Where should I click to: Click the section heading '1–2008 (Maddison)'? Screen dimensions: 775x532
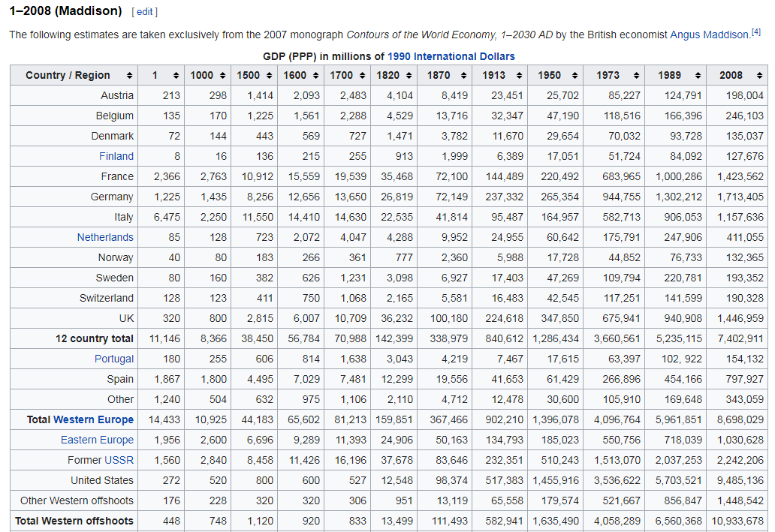click(x=66, y=11)
